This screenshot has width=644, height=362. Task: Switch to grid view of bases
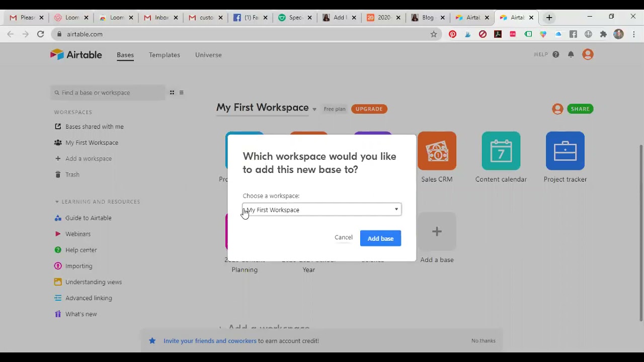(x=172, y=93)
